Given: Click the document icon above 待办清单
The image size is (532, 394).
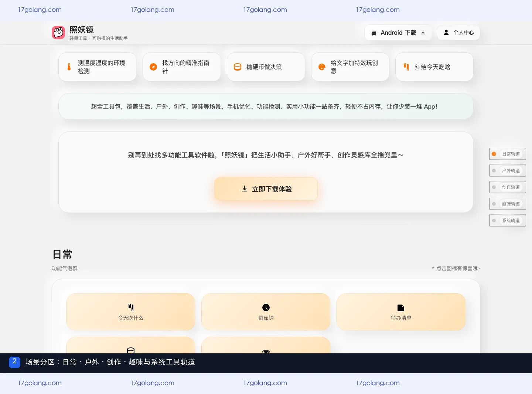Looking at the screenshot, I should pyautogui.click(x=401, y=308).
